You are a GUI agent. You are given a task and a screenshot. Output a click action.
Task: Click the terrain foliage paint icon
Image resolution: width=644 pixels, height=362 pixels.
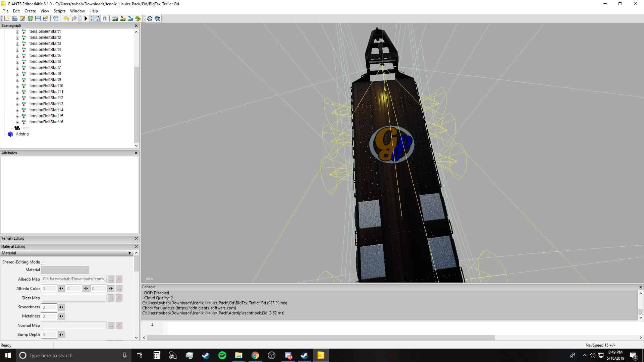[x=138, y=18]
